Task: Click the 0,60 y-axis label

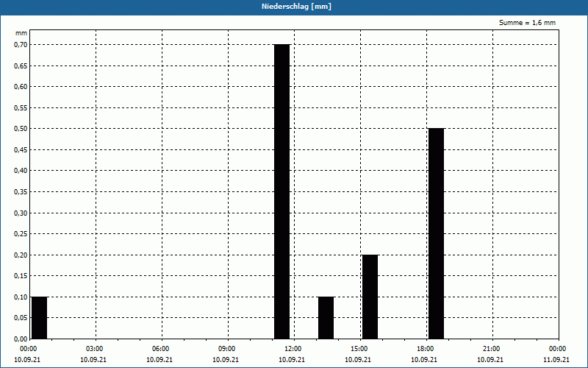Action: tap(21, 87)
